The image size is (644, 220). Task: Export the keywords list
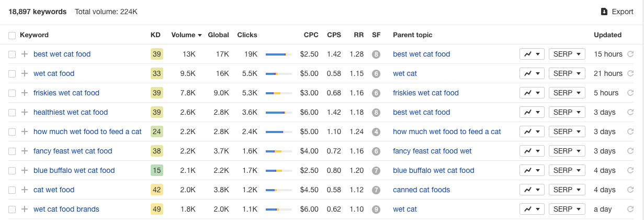pyautogui.click(x=617, y=12)
